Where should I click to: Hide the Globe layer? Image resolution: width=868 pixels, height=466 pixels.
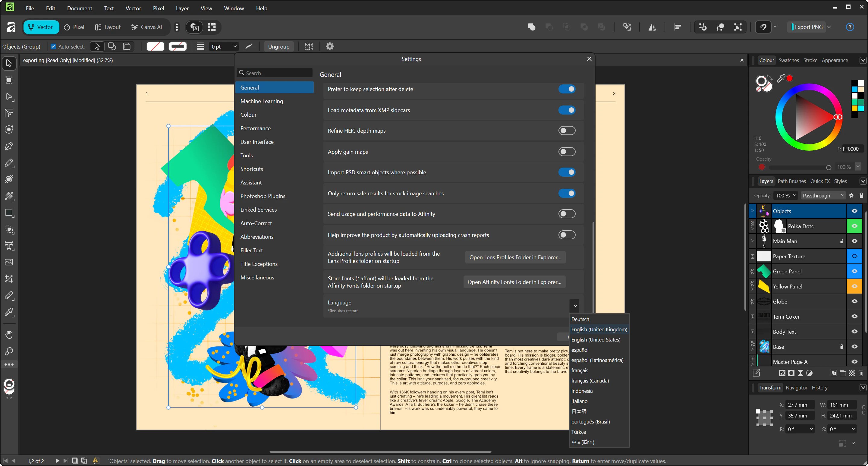pos(854,301)
